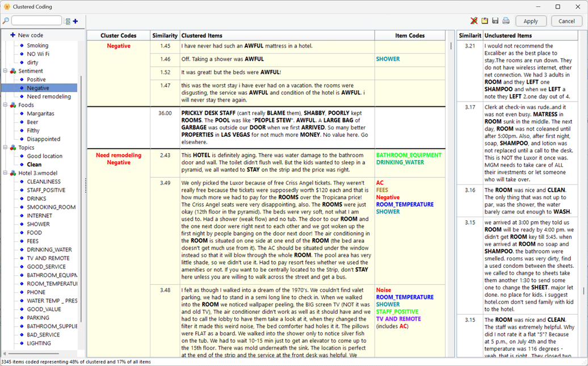Select the Margaritas code
Viewport: 588px width, 366px height.
(40, 113)
